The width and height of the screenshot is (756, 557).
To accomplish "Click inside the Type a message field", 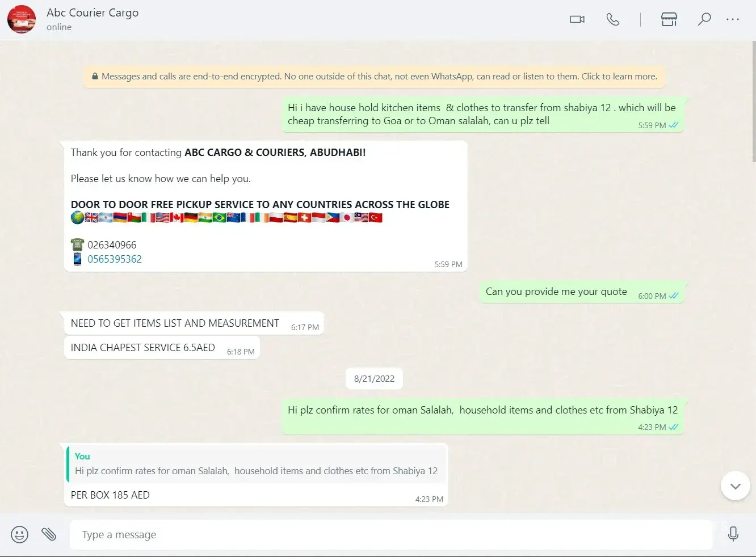I will [390, 534].
